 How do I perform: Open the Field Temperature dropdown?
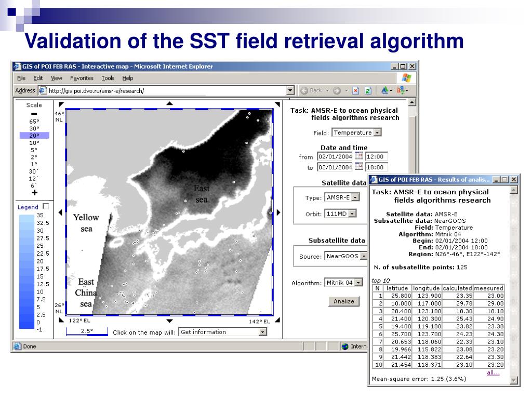[377, 132]
